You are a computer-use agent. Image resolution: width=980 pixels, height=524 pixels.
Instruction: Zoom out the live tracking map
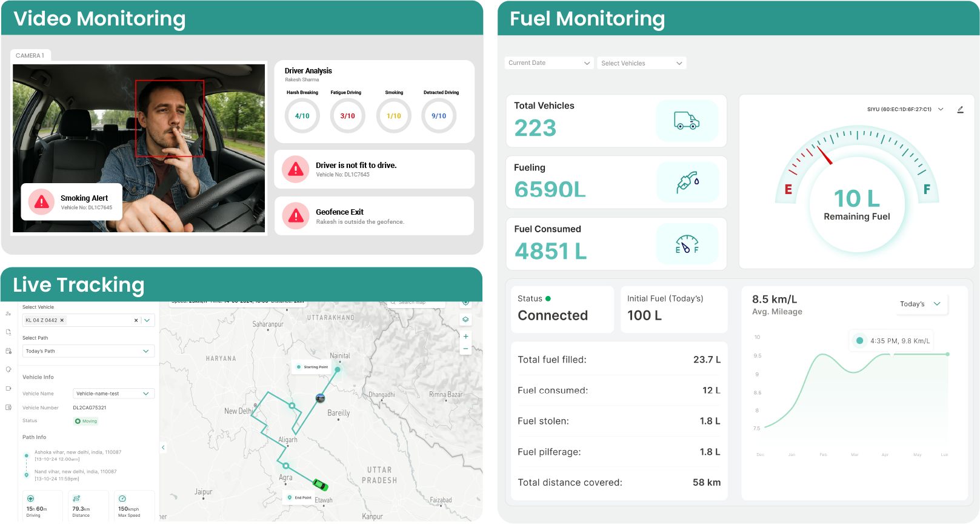point(465,349)
